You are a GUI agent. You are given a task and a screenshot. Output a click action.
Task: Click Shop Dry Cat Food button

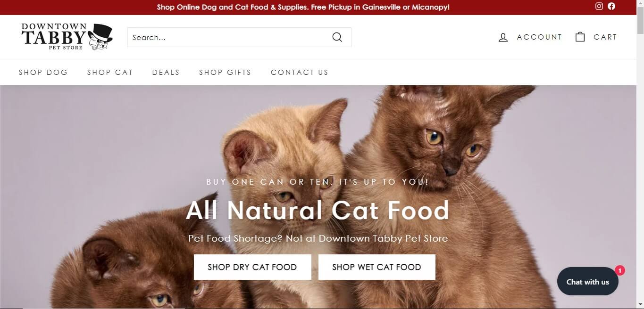pyautogui.click(x=252, y=267)
